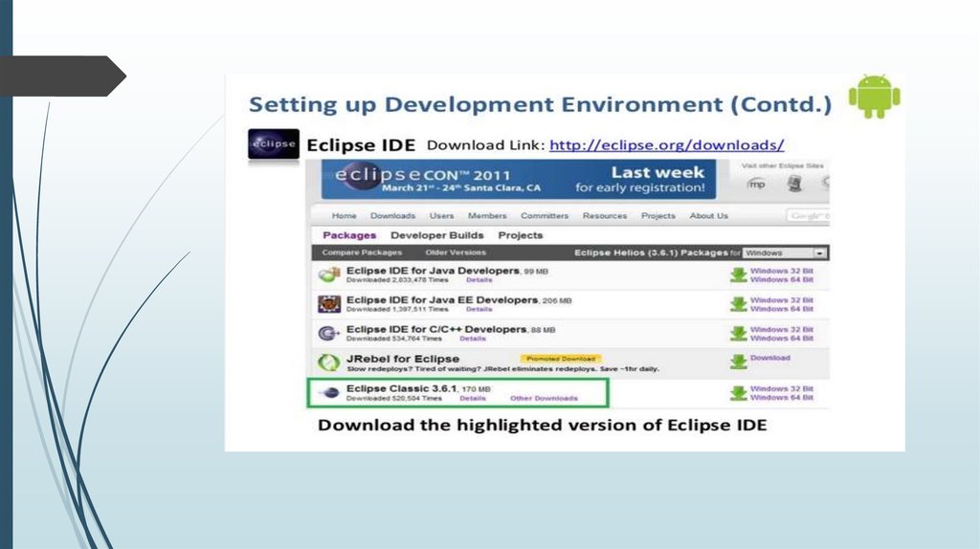
Task: Click the Eclipse Classic 3.6.1 package icon
Action: [329, 393]
